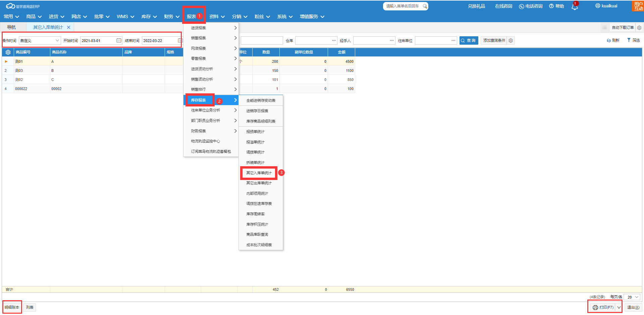
Task: Open the 筛选 filter funnel
Action: pos(629,40)
